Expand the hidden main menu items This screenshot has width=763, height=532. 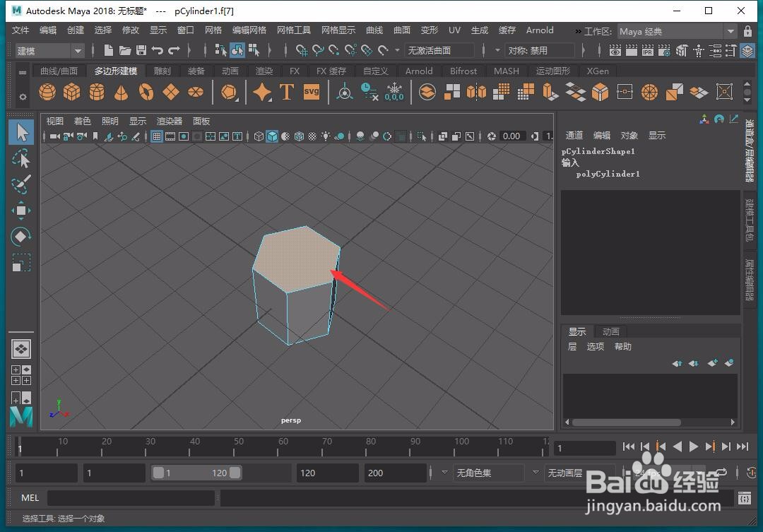[x=578, y=31]
